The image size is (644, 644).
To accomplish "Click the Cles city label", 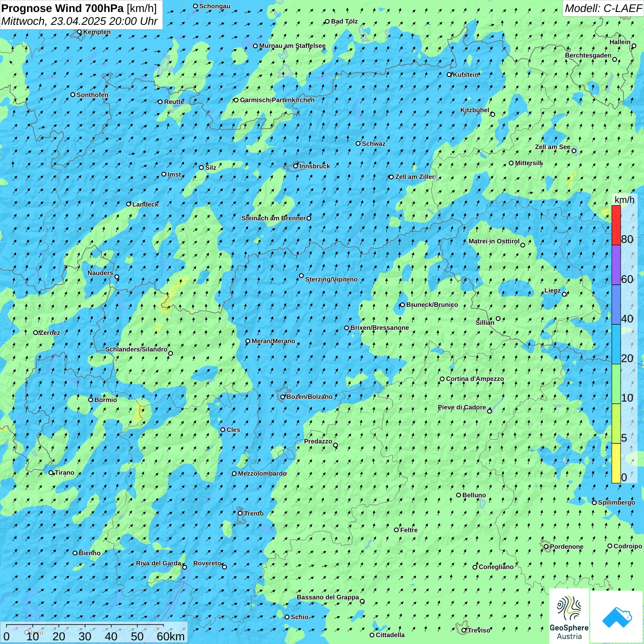I will [233, 430].
